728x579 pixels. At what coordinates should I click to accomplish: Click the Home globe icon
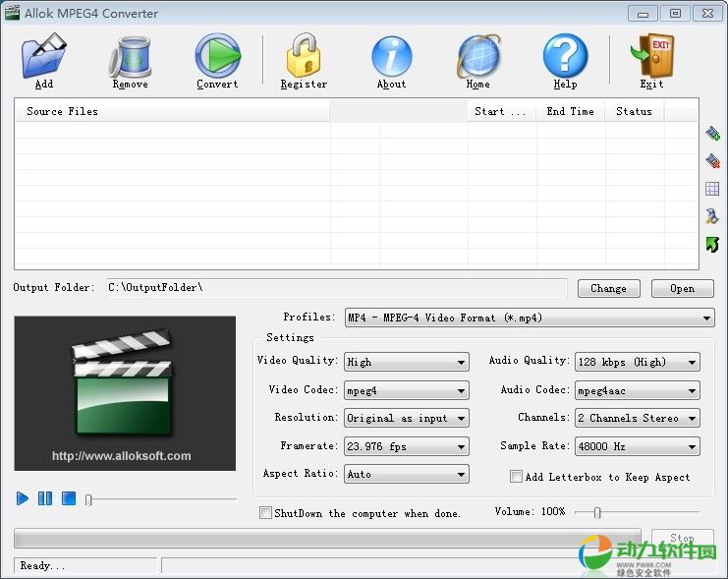click(477, 58)
